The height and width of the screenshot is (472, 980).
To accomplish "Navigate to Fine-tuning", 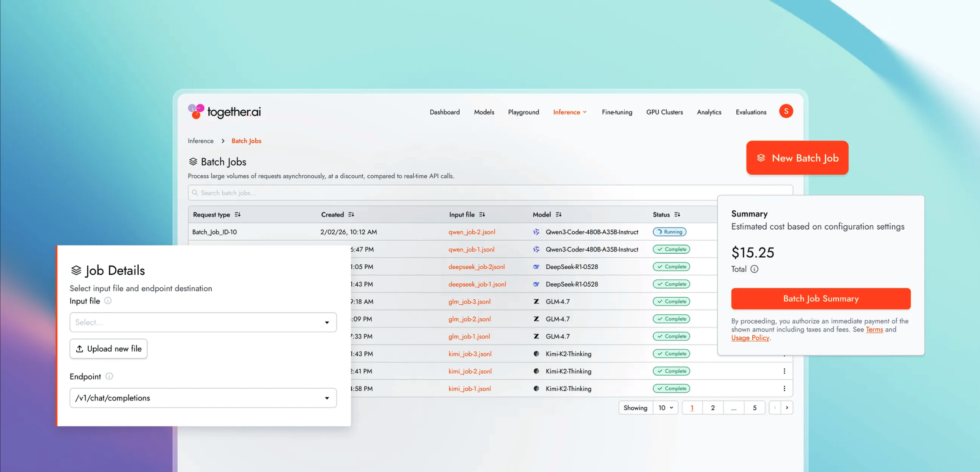I will pos(617,112).
